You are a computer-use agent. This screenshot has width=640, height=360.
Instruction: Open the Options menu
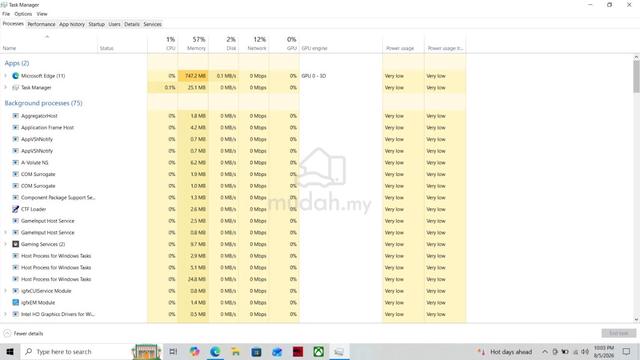[x=23, y=14]
